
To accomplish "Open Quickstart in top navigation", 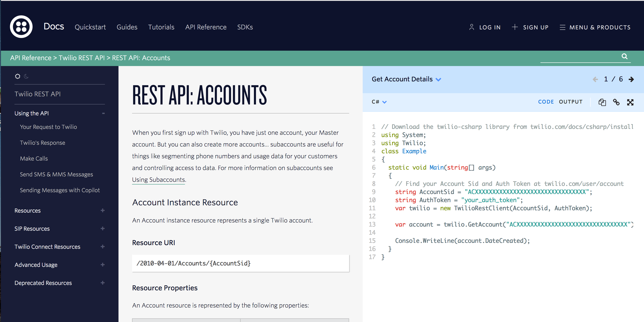I will tap(90, 27).
